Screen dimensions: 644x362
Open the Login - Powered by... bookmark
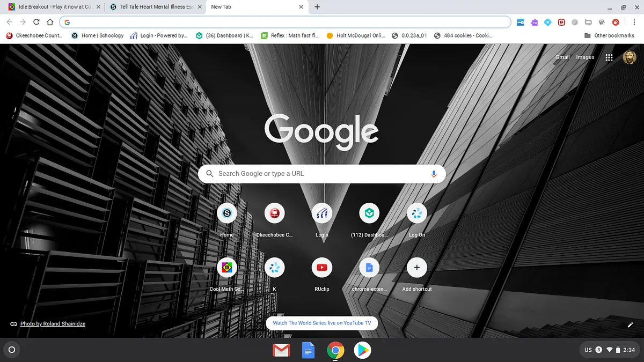(159, 35)
